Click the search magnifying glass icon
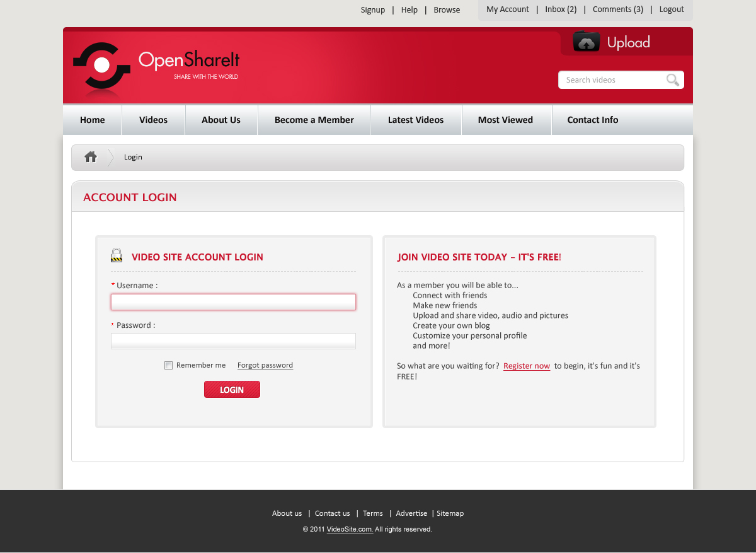The height and width of the screenshot is (553, 756). (673, 80)
